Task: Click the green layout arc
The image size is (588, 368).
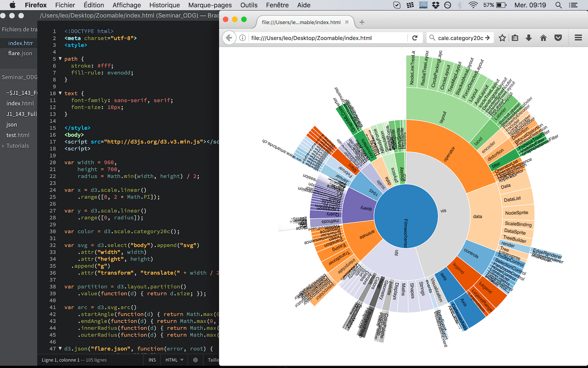Action: pyautogui.click(x=443, y=117)
